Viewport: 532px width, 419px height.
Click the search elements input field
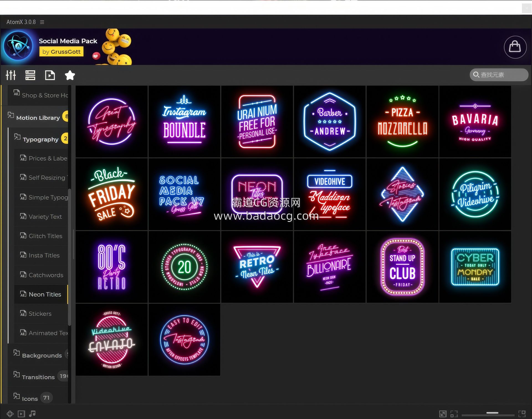[499, 75]
